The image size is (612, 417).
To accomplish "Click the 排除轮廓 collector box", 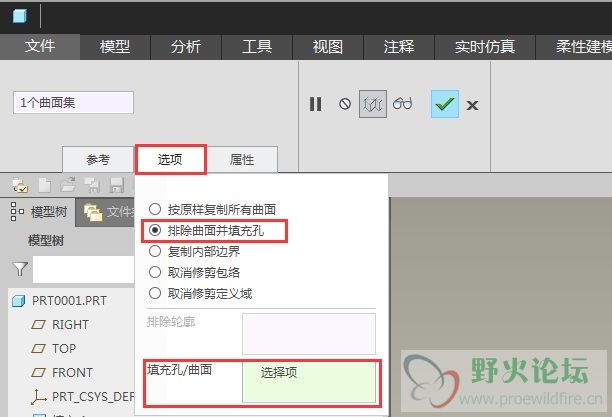I will pyautogui.click(x=309, y=334).
